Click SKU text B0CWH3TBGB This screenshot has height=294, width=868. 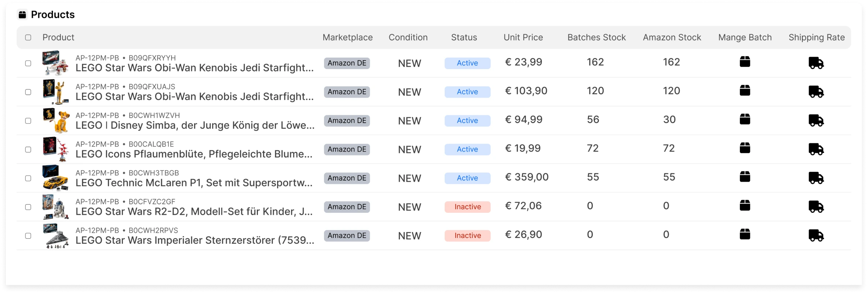154,173
